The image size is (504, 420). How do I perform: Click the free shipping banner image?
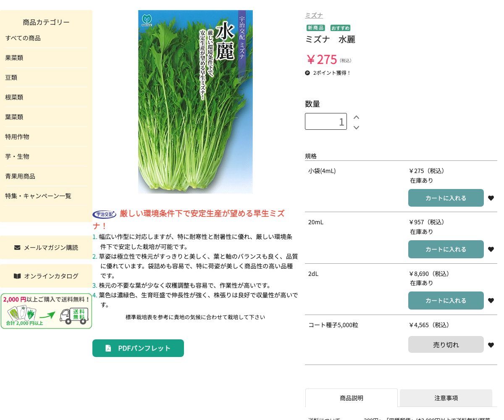click(x=46, y=311)
